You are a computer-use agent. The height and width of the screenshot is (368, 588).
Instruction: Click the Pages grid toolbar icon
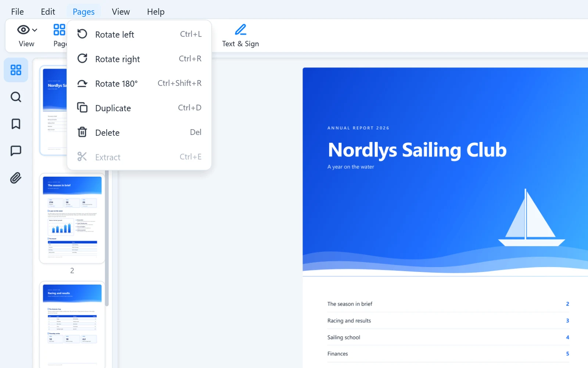(59, 29)
